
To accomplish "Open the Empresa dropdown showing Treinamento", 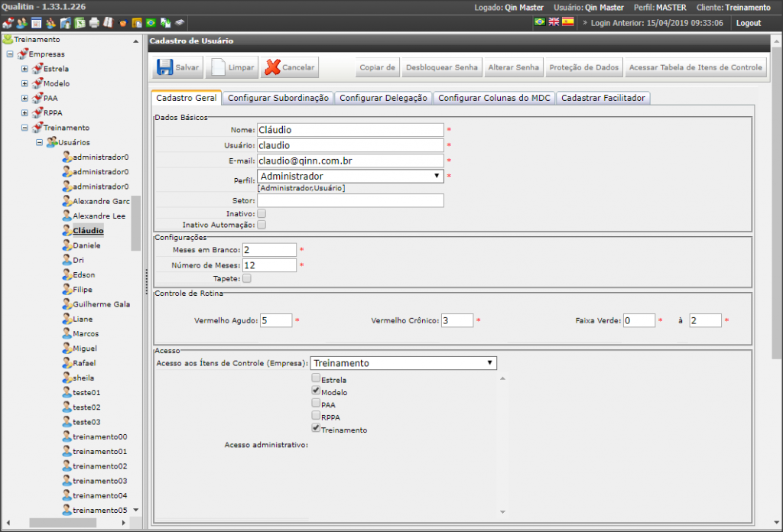I will pos(404,363).
